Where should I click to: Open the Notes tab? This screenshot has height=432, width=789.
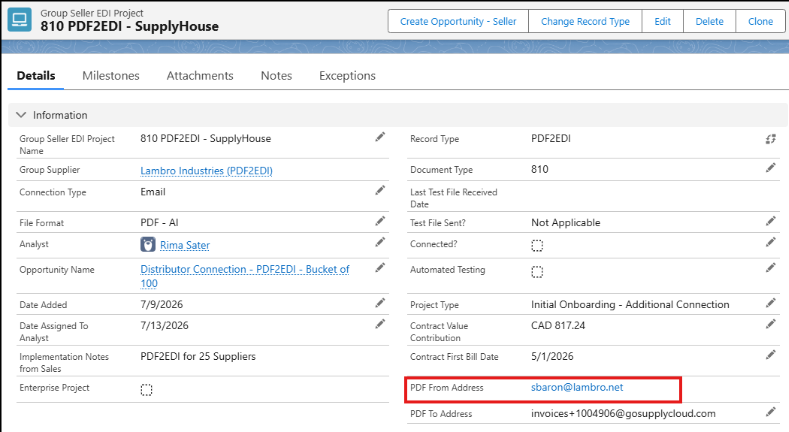pyautogui.click(x=276, y=75)
